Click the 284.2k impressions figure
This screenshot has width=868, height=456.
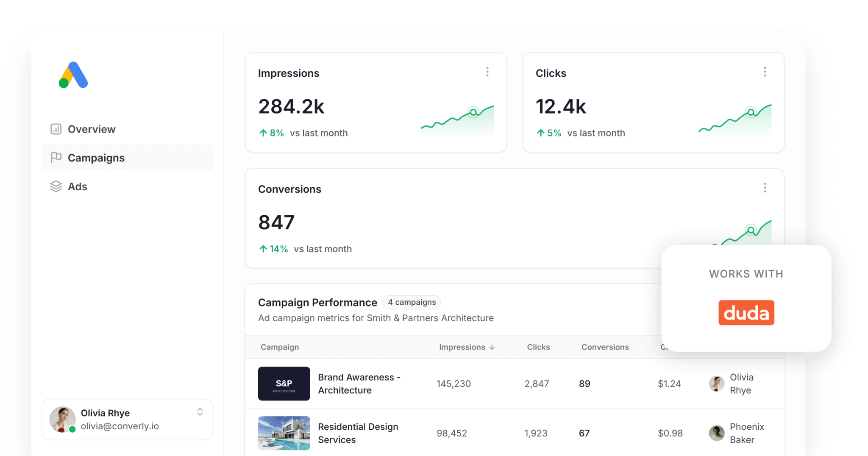pyautogui.click(x=291, y=106)
